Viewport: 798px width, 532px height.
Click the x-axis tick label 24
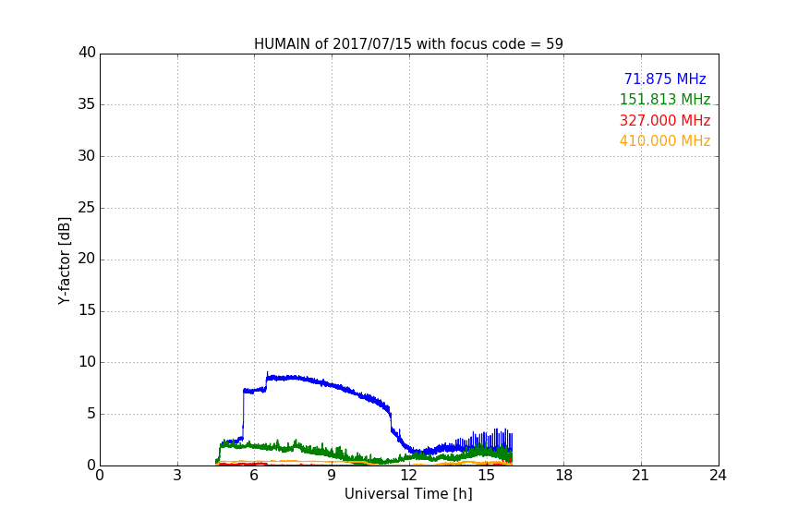pos(718,476)
